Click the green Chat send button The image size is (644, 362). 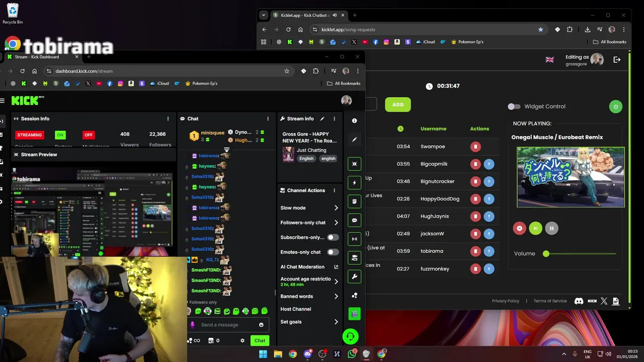260,340
